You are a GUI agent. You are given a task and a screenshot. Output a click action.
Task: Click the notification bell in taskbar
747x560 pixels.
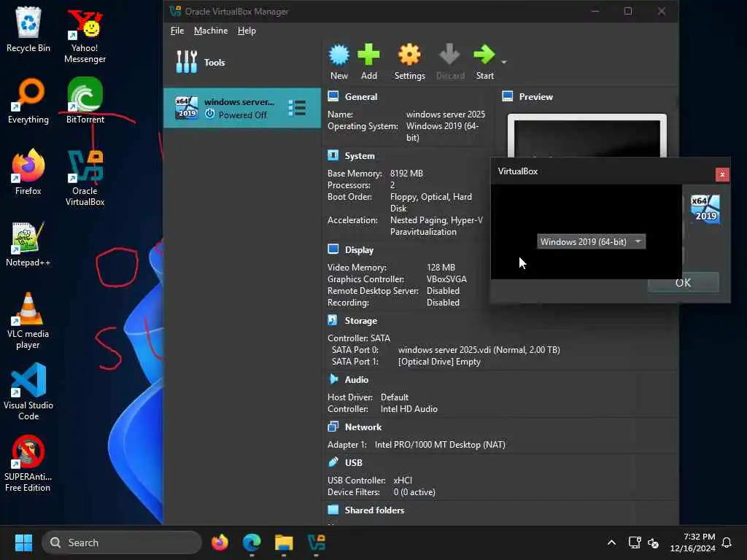727,542
